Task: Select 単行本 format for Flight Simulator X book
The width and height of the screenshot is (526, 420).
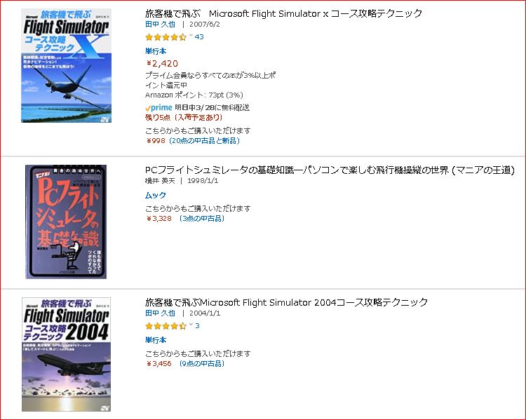Action: click(156, 51)
